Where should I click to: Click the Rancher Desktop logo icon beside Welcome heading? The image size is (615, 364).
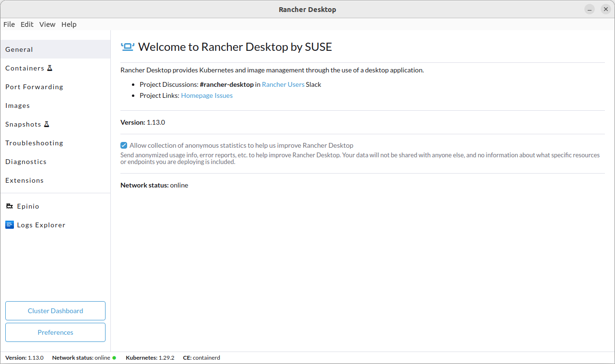(x=127, y=47)
